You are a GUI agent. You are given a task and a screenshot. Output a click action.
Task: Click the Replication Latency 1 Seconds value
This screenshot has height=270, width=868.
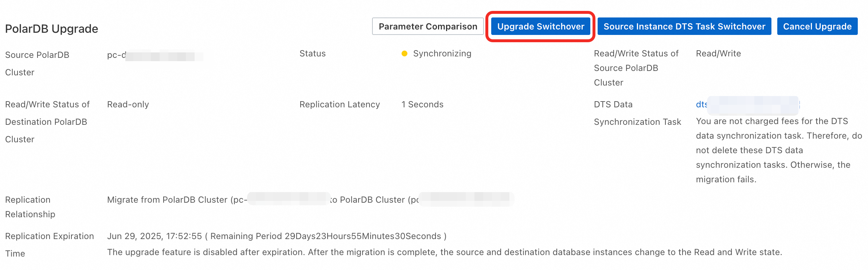point(422,104)
